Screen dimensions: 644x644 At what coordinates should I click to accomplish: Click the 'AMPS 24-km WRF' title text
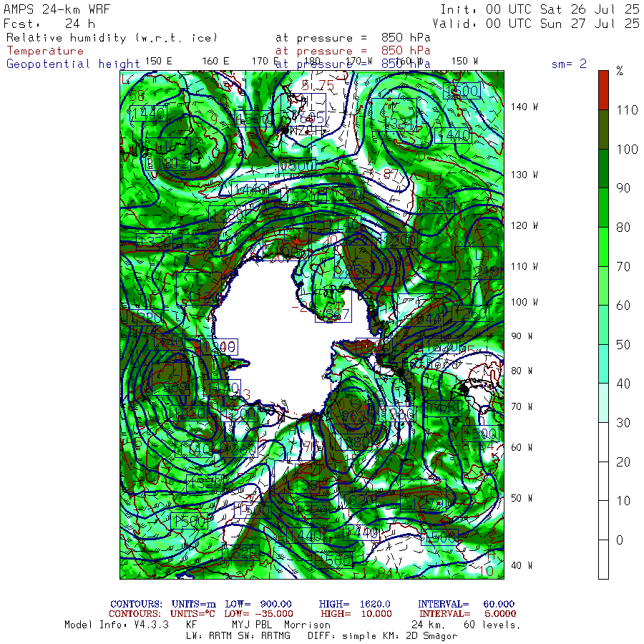click(57, 9)
